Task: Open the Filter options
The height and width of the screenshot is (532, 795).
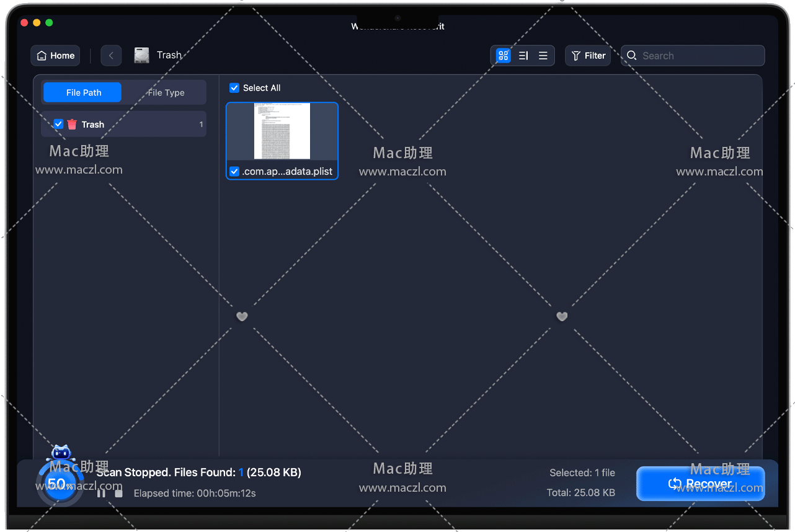Action: coord(588,56)
